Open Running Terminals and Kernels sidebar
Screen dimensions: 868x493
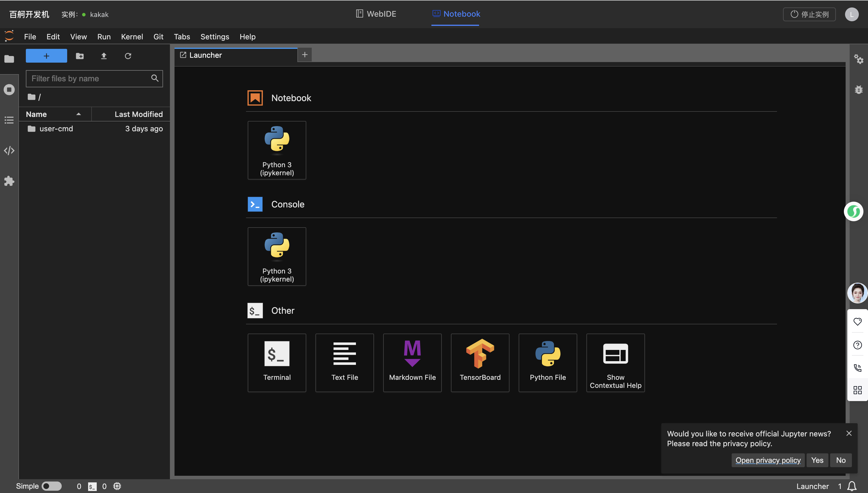[x=9, y=90]
